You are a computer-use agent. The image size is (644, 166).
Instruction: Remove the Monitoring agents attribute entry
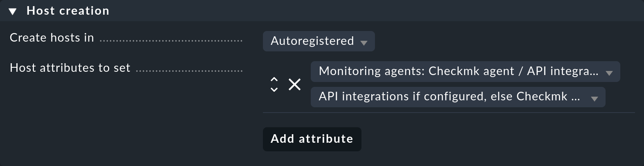pos(294,84)
